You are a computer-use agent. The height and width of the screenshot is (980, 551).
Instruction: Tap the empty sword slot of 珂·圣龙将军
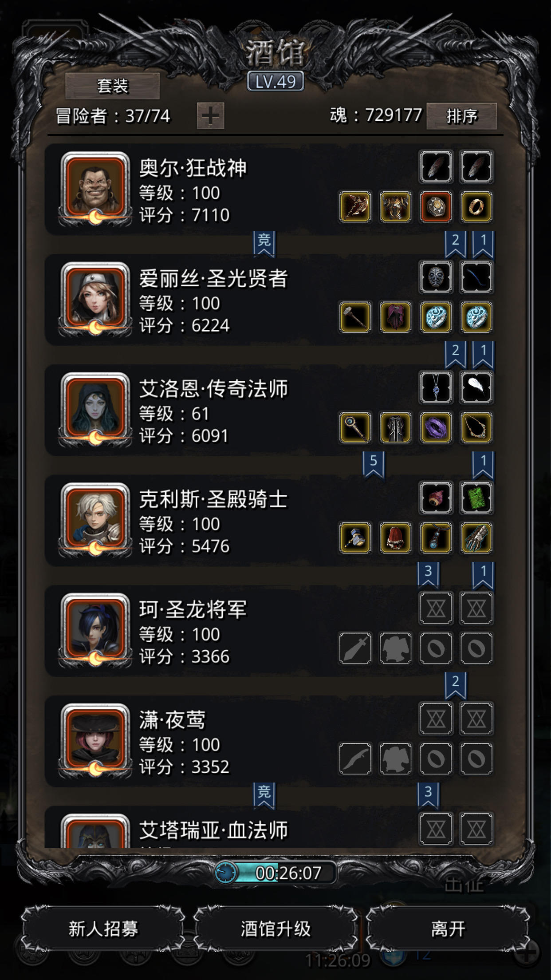(355, 648)
